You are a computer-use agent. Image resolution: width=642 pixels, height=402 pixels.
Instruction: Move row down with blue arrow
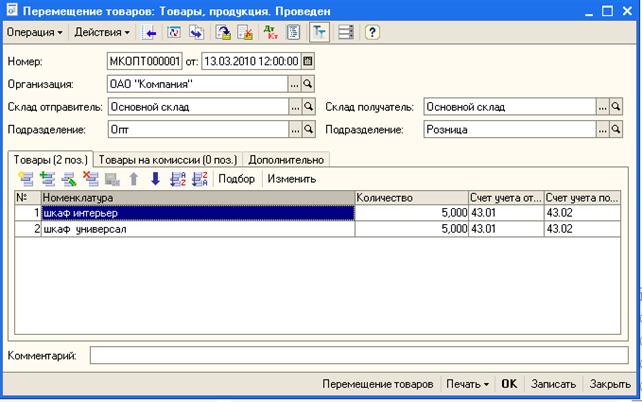[155, 179]
